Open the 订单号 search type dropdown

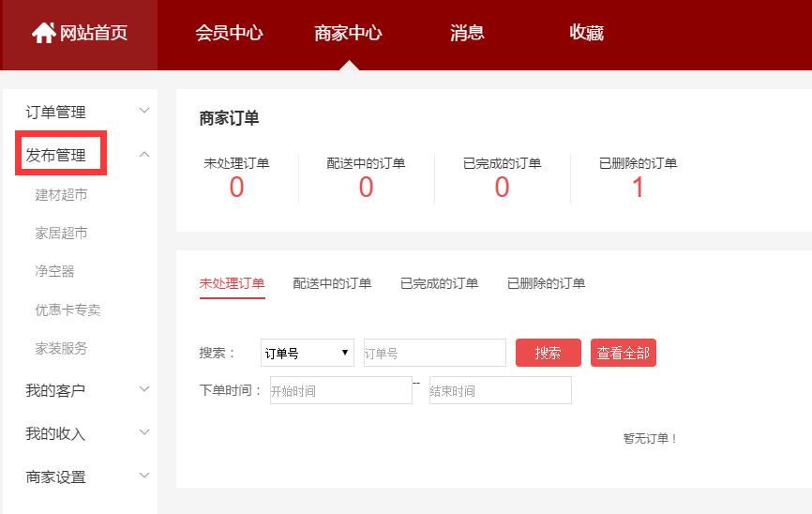(x=308, y=353)
